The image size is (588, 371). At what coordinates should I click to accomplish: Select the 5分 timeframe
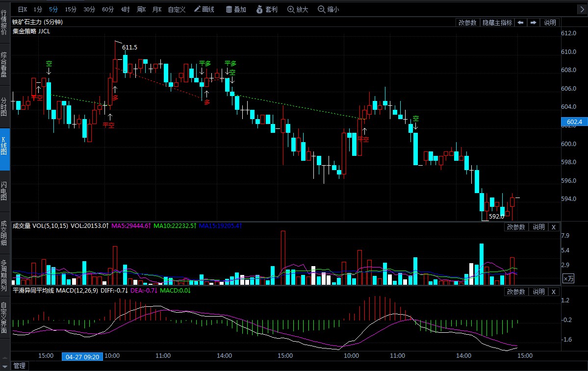(x=53, y=9)
